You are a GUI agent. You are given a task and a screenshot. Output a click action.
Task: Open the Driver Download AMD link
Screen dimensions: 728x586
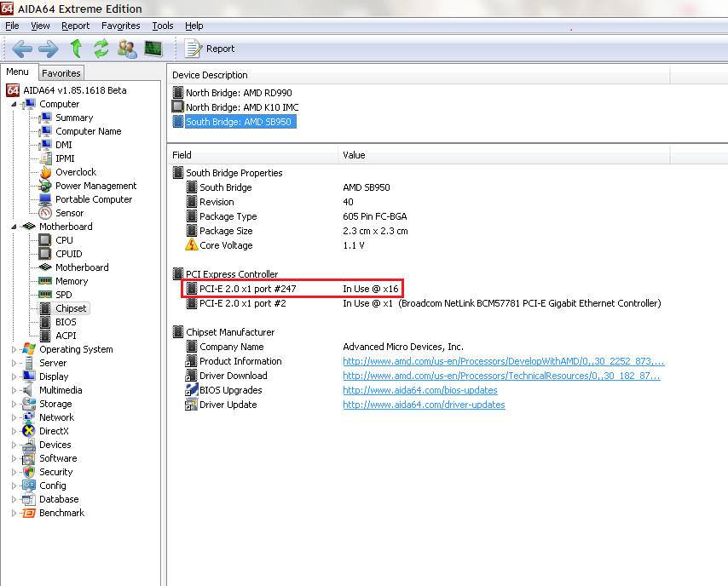501,376
